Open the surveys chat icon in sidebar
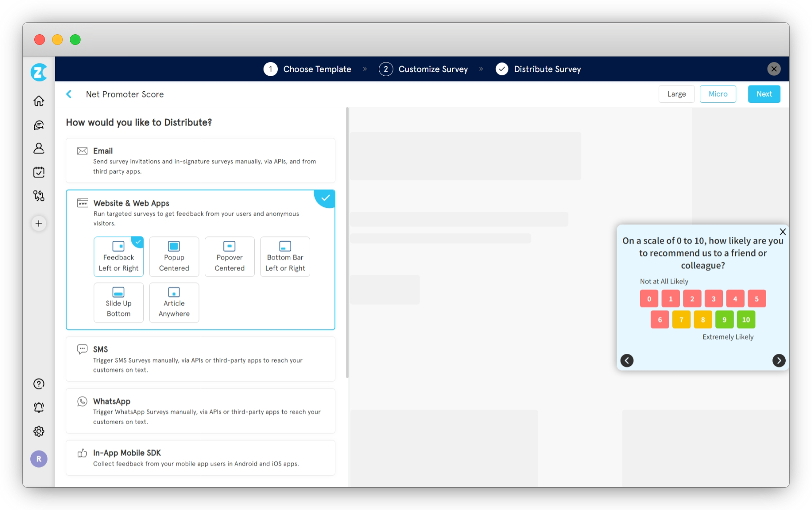This screenshot has width=812, height=510. [39, 125]
